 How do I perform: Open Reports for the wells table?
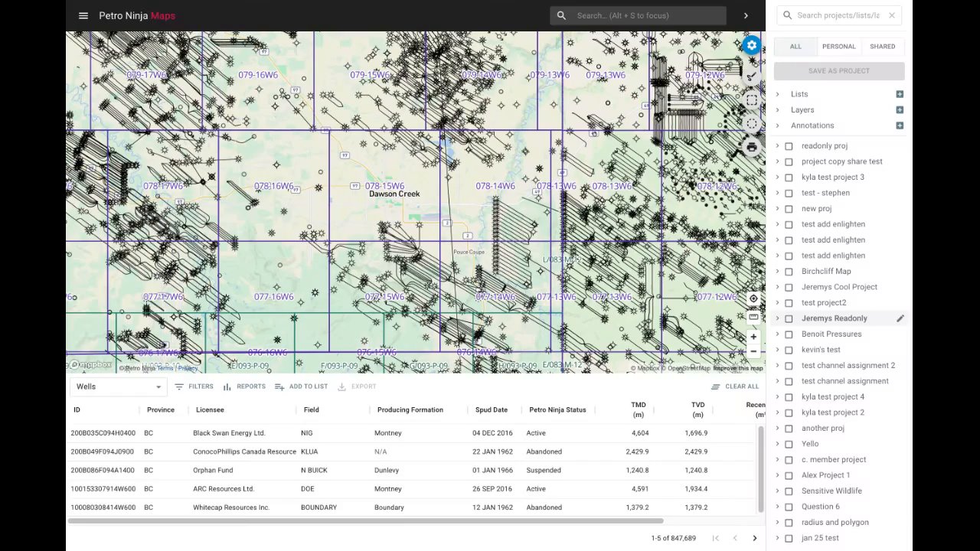click(x=243, y=386)
